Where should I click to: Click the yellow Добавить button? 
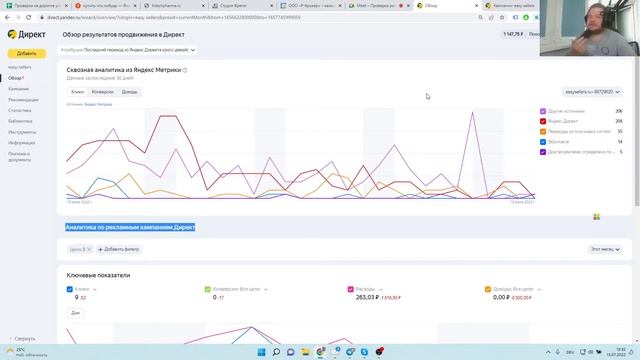(x=27, y=53)
